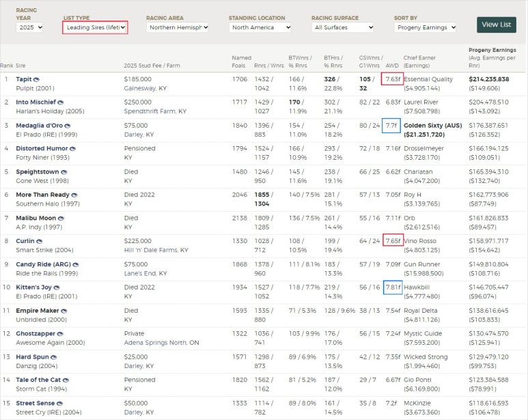Open the Distorted Humor sire link

pos(42,148)
